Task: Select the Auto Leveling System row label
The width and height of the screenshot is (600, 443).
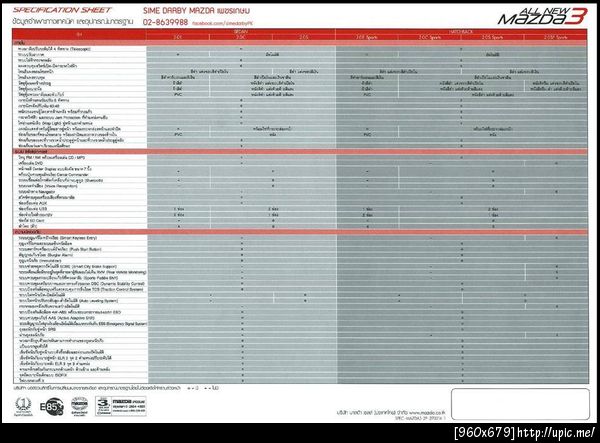Action: (68, 301)
